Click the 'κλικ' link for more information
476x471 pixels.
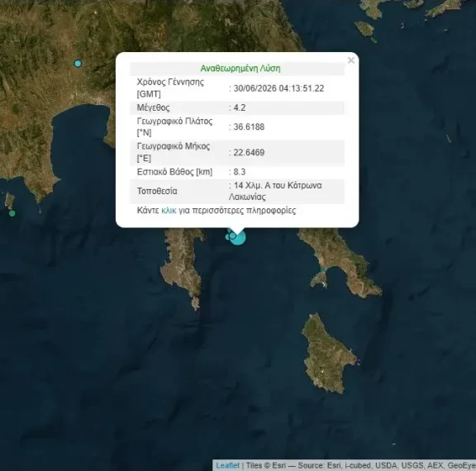tap(169, 211)
